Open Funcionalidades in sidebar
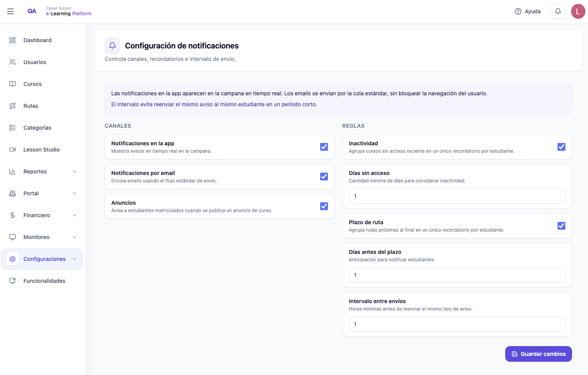This screenshot has height=375, width=588. coord(42,281)
